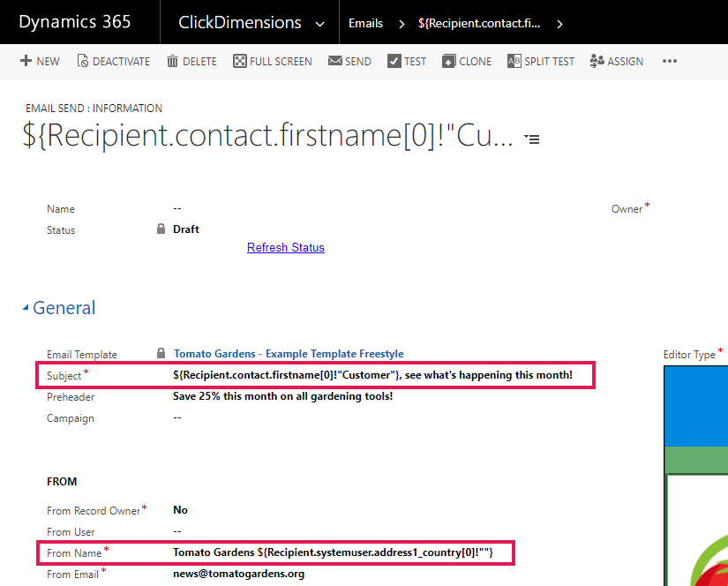728x586 pixels.
Task: Click the TEST command label
Action: tap(415, 61)
